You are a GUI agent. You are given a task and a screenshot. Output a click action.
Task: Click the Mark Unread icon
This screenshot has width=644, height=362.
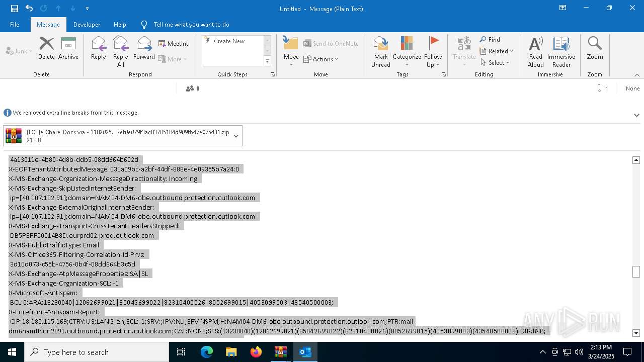(381, 51)
